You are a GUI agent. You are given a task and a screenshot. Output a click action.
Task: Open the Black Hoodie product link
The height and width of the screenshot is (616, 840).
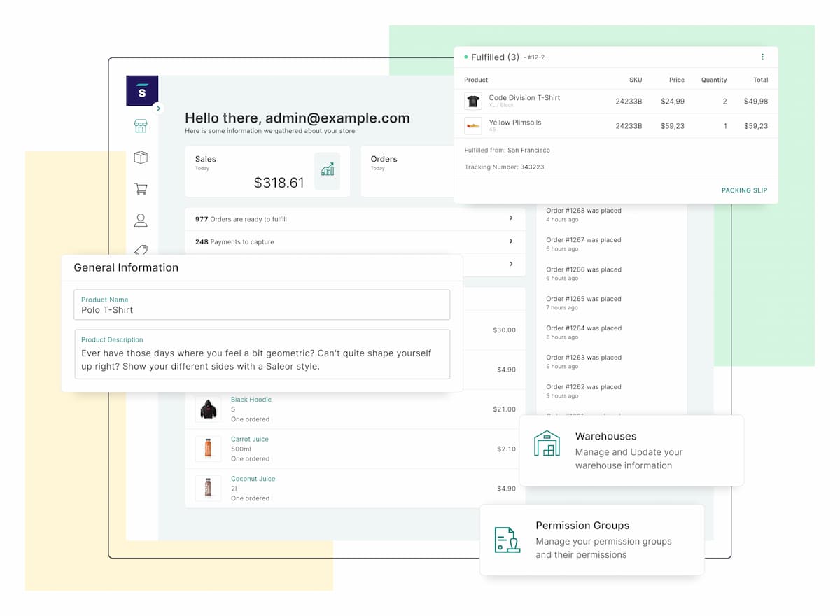tap(251, 399)
